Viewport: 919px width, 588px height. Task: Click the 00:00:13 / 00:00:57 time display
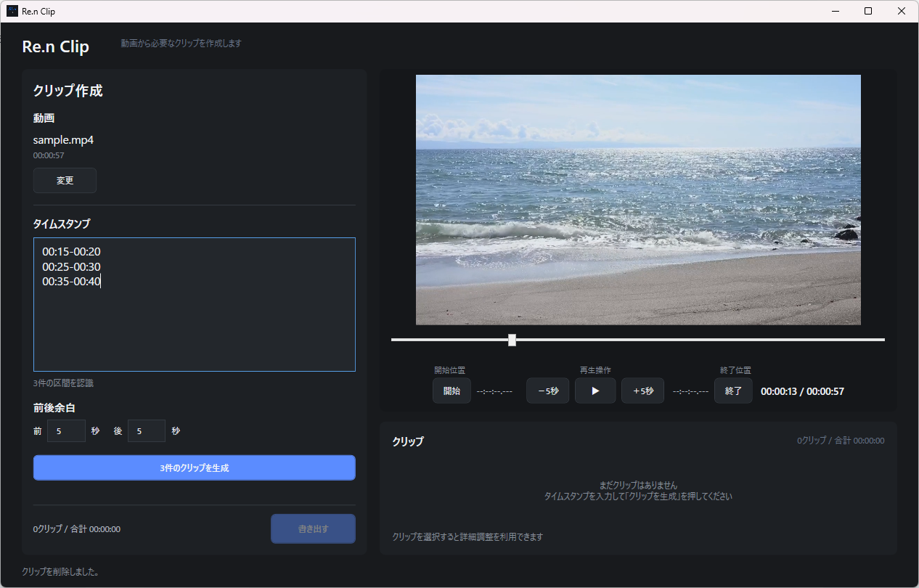[802, 391]
